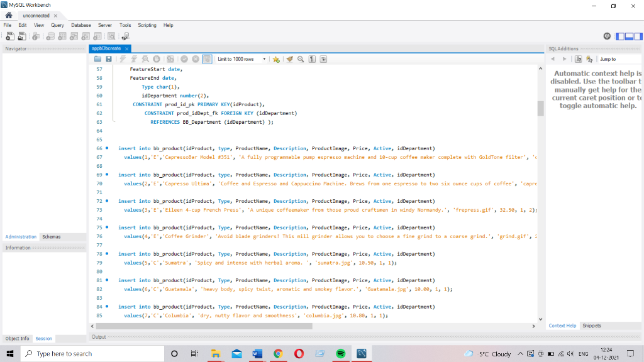Image resolution: width=644 pixels, height=362 pixels.
Task: Open the Edit menu
Action: point(22,25)
